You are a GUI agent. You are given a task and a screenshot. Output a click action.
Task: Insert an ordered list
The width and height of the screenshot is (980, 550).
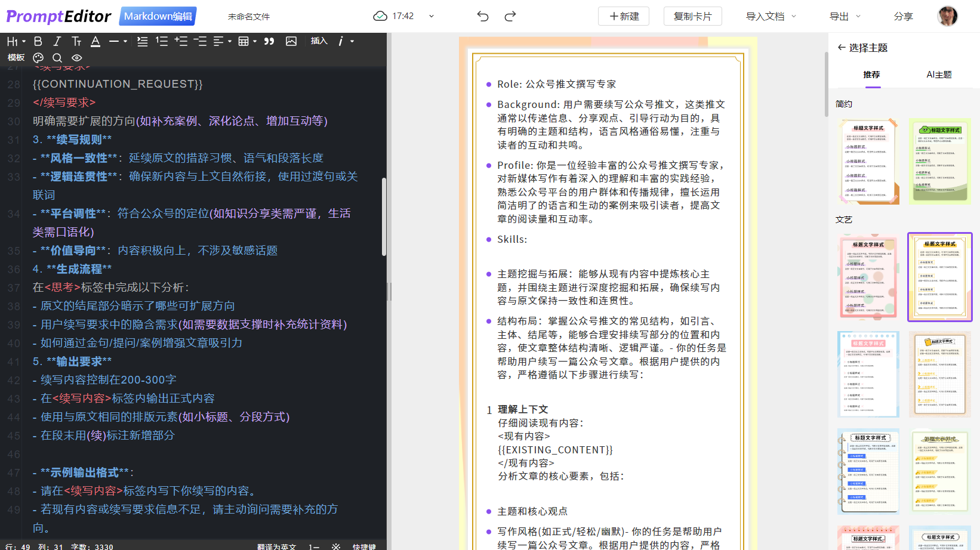[161, 41]
